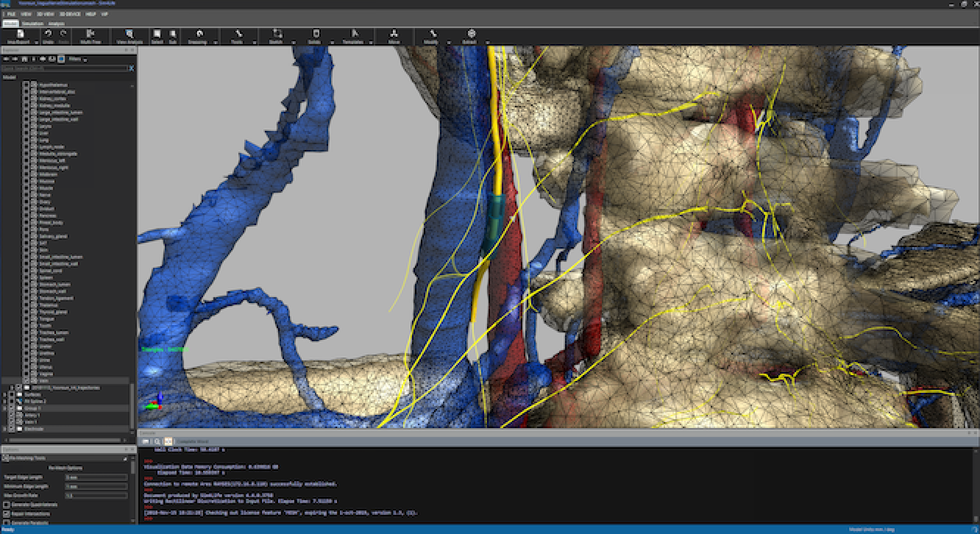Open the 3D VIEW menu
Image resolution: width=980 pixels, height=534 pixels.
coord(46,14)
